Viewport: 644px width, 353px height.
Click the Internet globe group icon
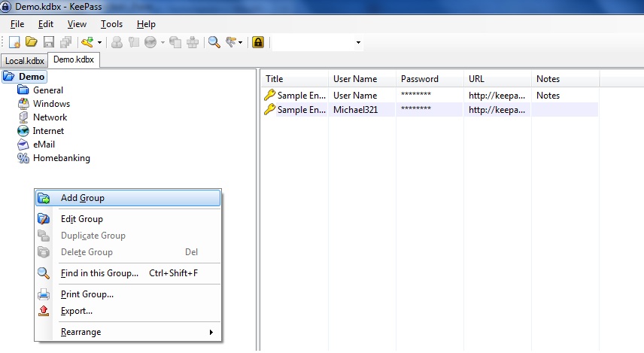[x=23, y=131]
